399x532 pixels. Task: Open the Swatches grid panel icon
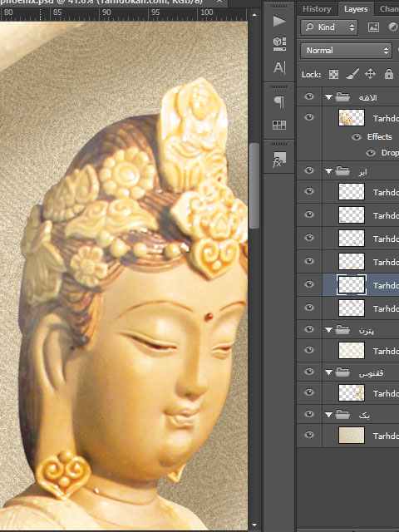point(279,125)
